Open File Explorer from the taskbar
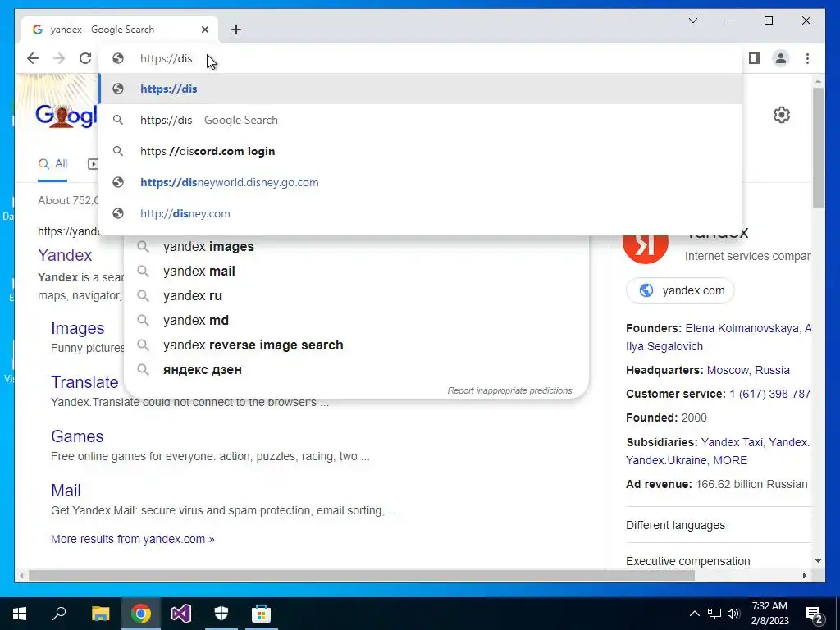 point(100,614)
